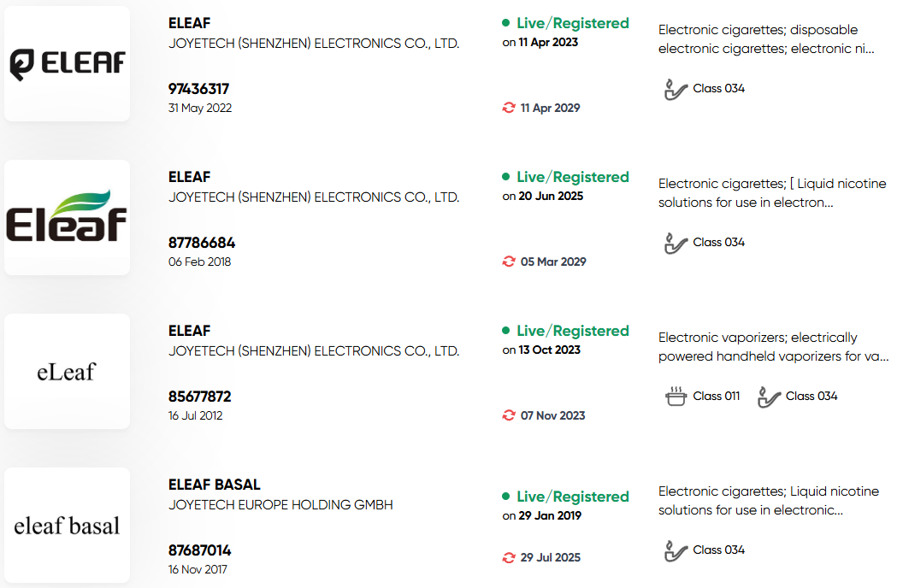Click the description starting with Electronic vaporizers

point(773,347)
